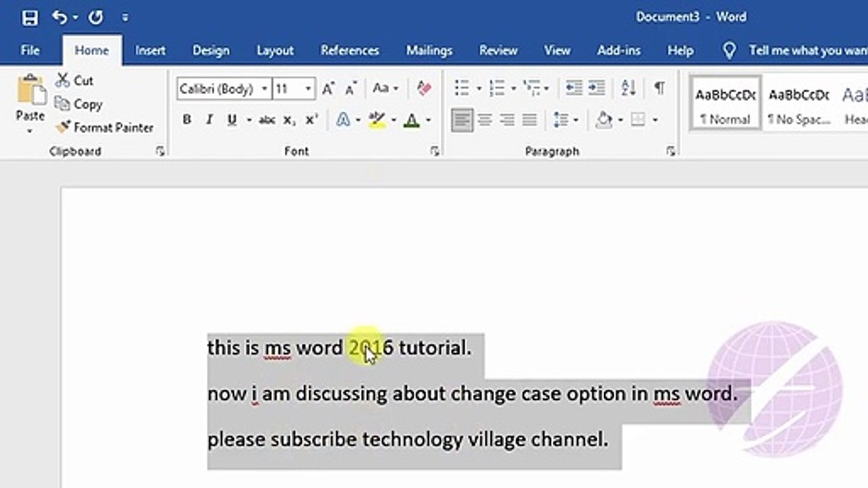This screenshot has height=488, width=868.
Task: Click the Save icon in quick access toolbar
Action: (x=30, y=18)
